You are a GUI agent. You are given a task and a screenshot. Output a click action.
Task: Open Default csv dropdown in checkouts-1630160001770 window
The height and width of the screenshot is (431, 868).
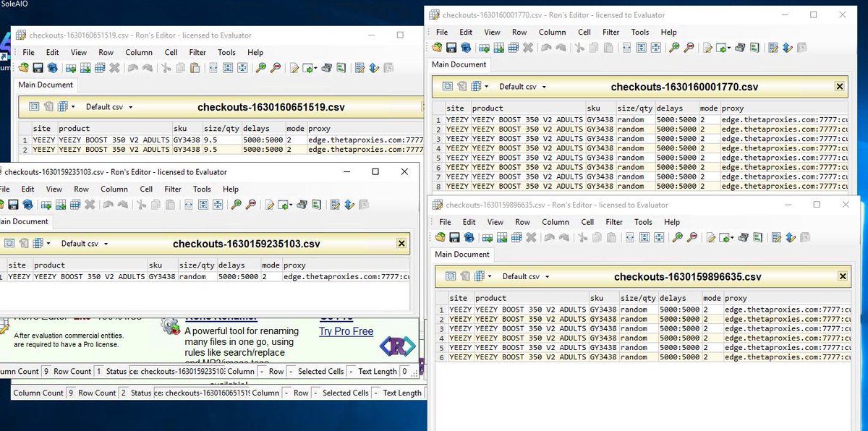522,86
